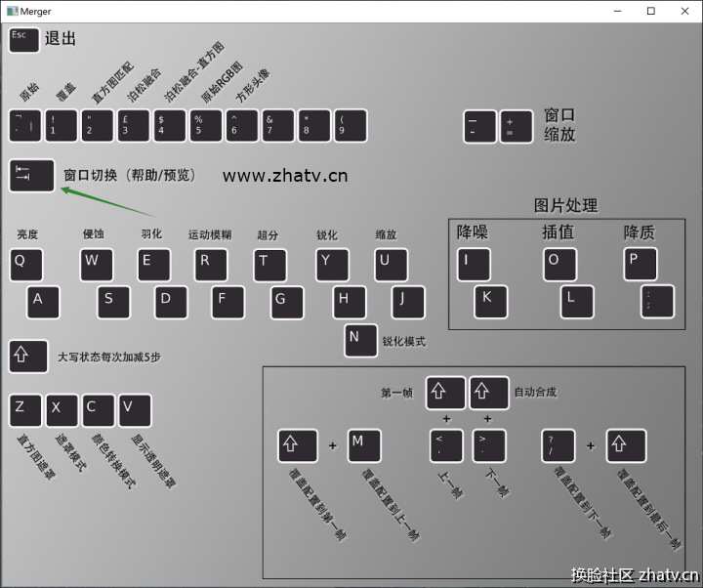The image size is (703, 588).
Task: Click the U key under 缩放
Action: tap(392, 265)
